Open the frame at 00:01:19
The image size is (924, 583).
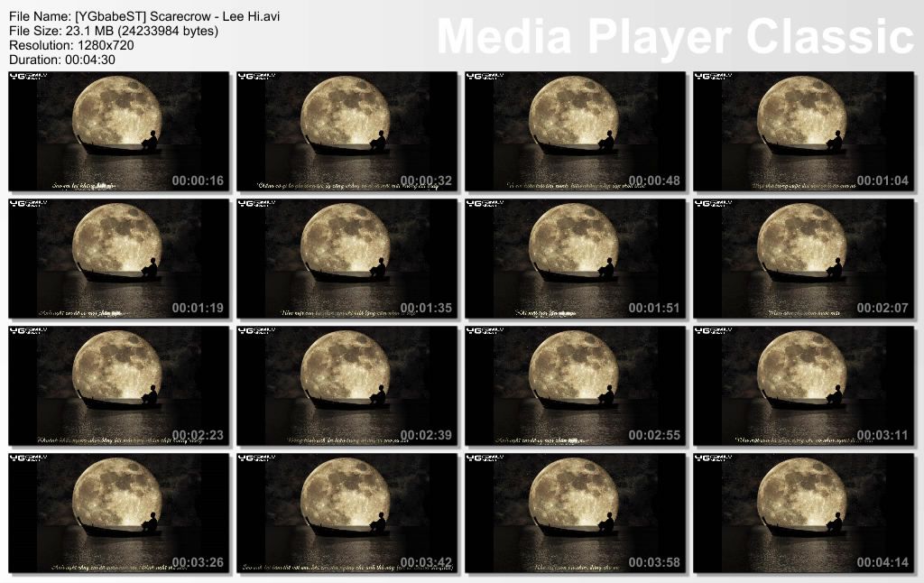[118, 258]
